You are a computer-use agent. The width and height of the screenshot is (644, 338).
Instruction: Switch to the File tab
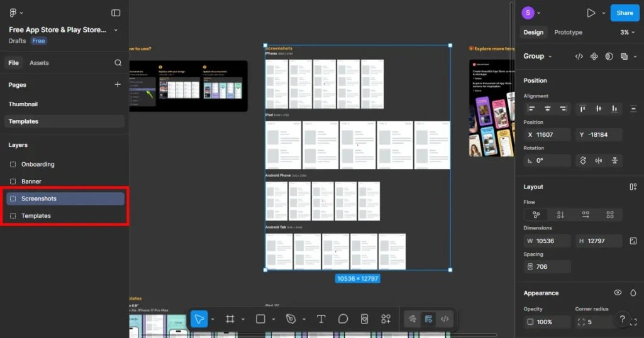[14, 63]
